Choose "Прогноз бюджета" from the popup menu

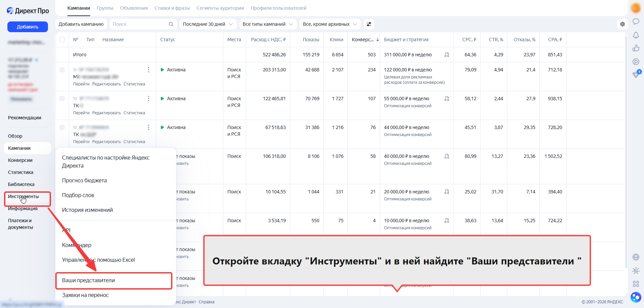[85, 180]
